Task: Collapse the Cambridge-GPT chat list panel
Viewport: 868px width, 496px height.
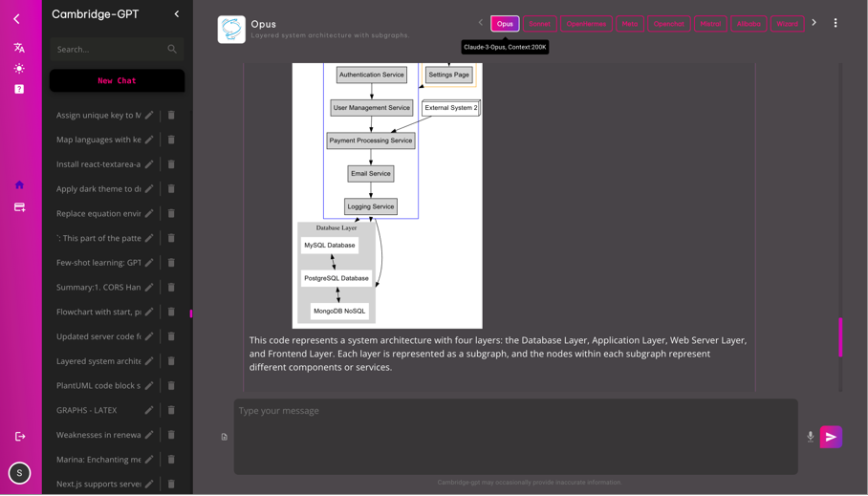Action: [177, 14]
